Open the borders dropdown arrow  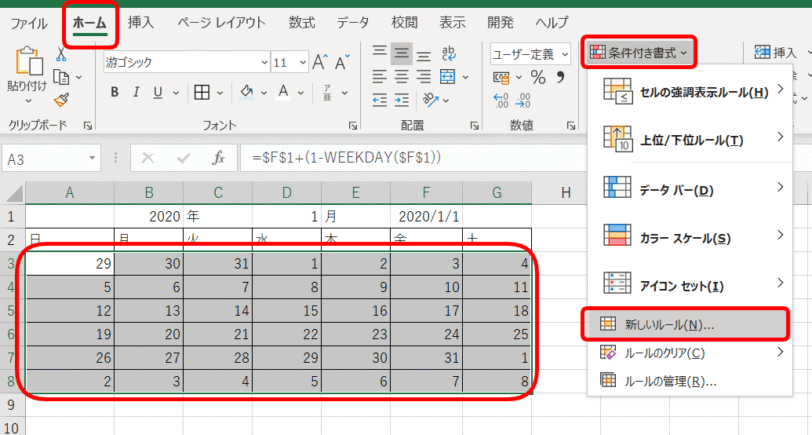point(220,93)
